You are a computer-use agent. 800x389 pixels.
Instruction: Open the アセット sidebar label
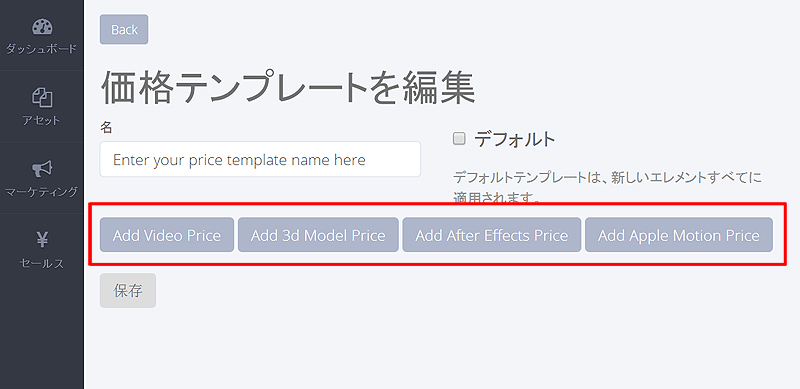(41, 120)
